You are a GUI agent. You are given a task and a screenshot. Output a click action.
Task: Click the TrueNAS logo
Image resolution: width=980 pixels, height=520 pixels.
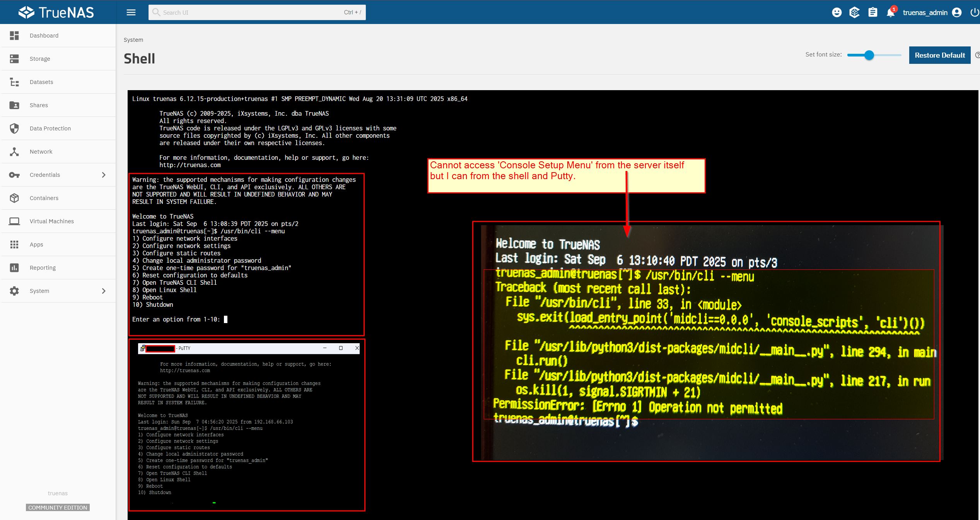[x=56, y=12]
